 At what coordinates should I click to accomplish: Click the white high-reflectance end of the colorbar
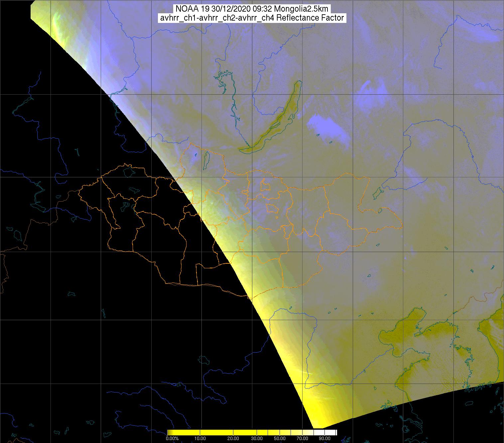(330, 432)
